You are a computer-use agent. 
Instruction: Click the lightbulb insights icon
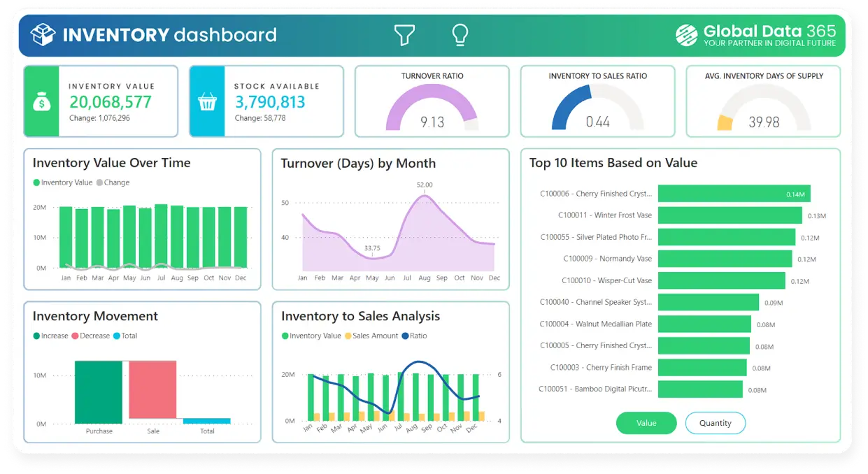(x=460, y=35)
